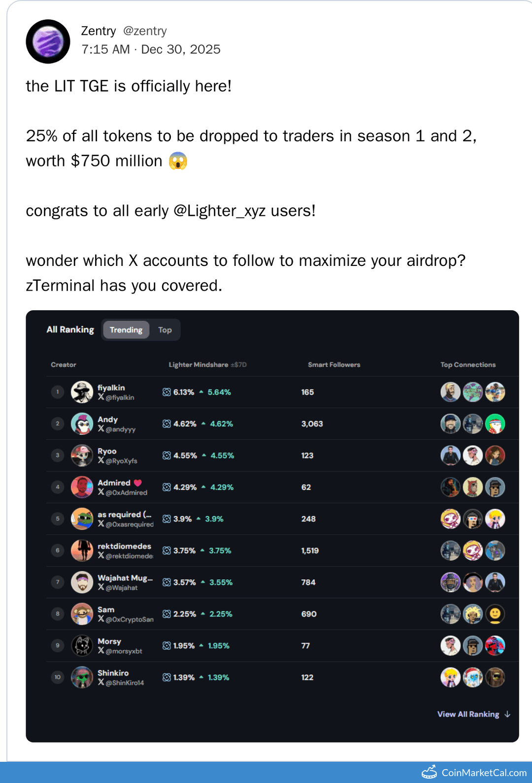Select the Trending tab
532x783 pixels.
coord(126,329)
